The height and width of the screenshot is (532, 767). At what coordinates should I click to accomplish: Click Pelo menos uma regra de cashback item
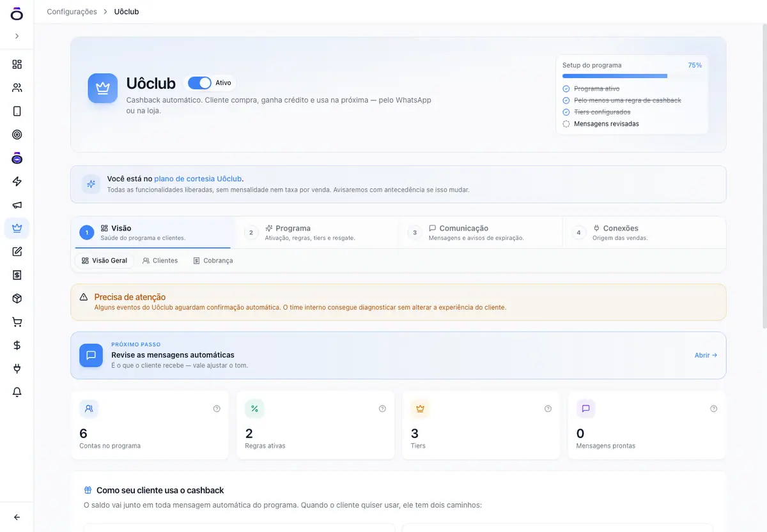click(x=622, y=100)
